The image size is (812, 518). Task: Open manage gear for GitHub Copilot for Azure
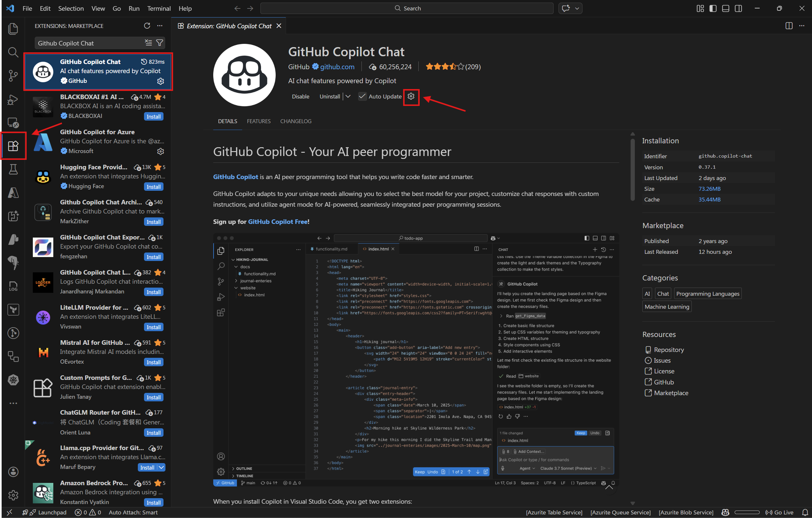pyautogui.click(x=161, y=151)
